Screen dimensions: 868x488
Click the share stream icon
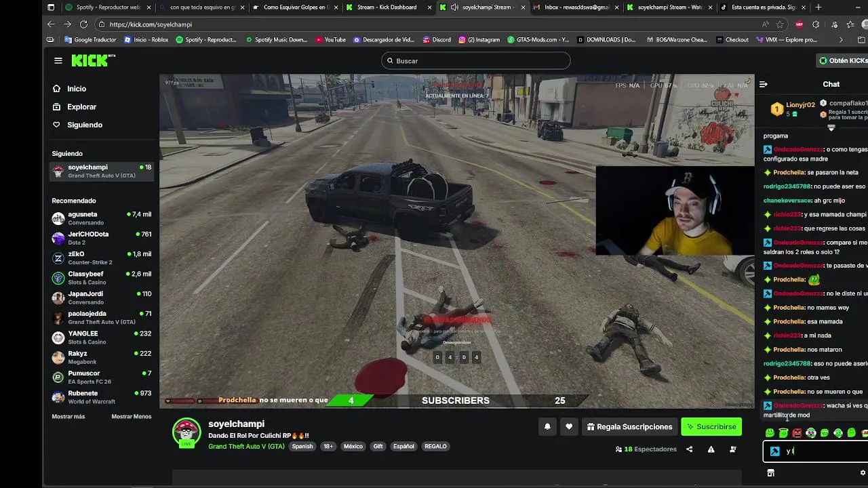(x=689, y=449)
